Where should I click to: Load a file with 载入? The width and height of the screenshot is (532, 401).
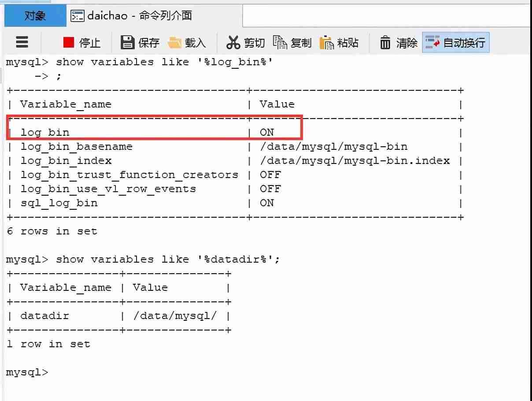tap(187, 43)
